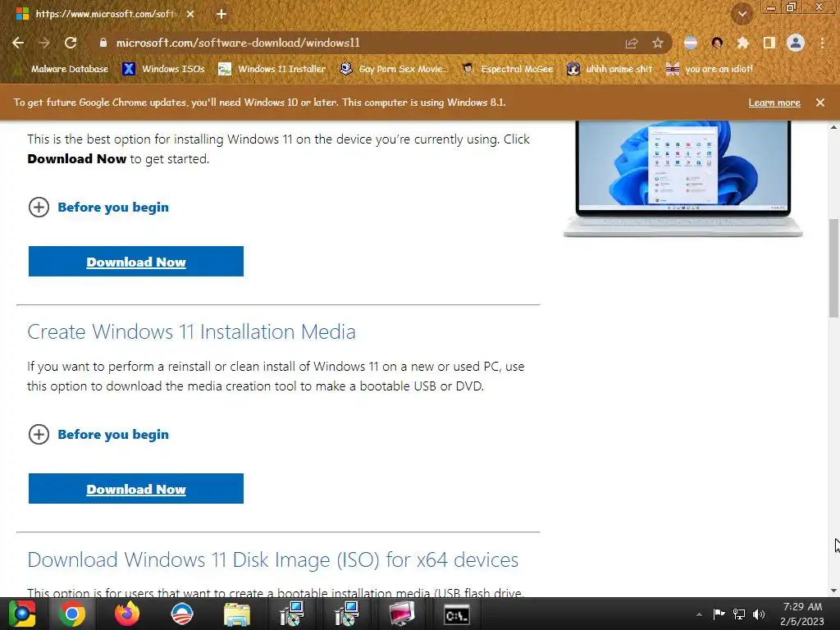The height and width of the screenshot is (630, 840).
Task: Open the monitor icon on taskbar
Action: tap(402, 614)
